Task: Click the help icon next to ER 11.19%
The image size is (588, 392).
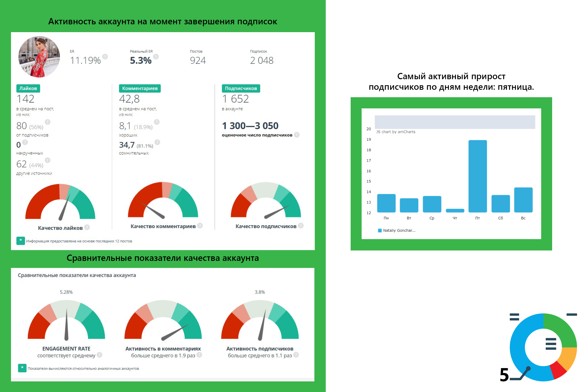Action: (x=105, y=57)
